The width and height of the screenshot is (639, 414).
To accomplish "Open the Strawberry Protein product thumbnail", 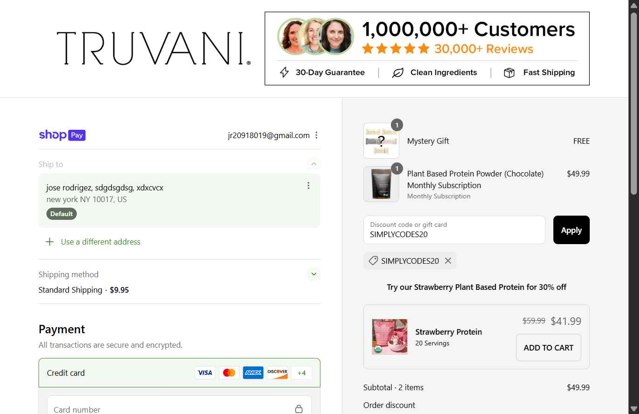I will click(x=389, y=337).
